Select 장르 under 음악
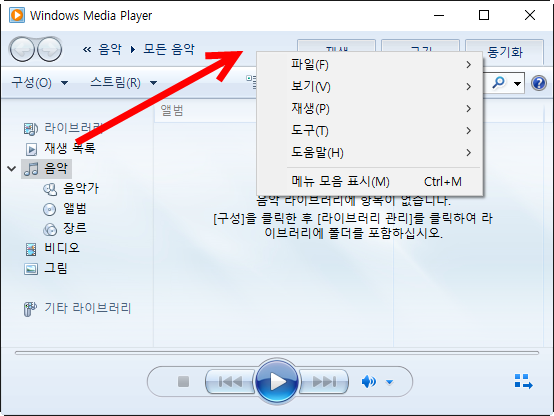Viewport: 554px width, 416px height. click(x=75, y=229)
